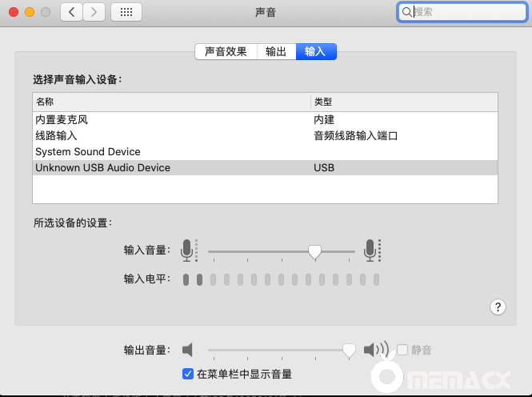532x397 pixels.
Task: Choose System Sound Device from list
Action: pos(88,151)
